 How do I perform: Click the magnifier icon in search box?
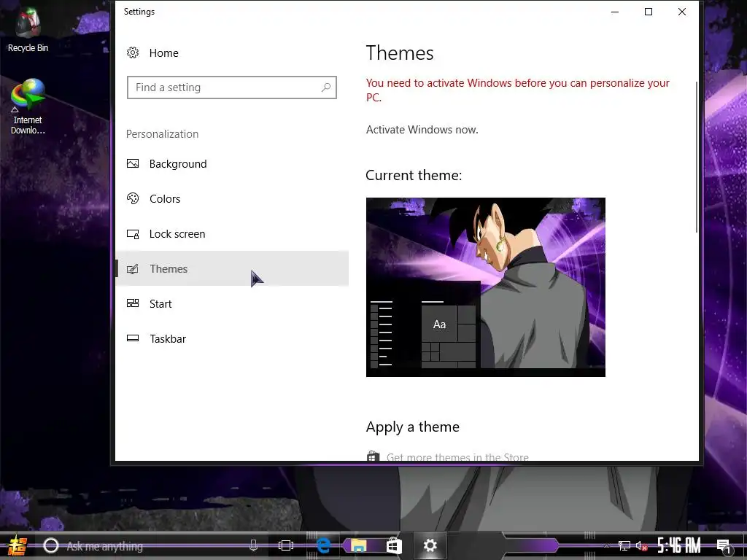click(x=326, y=87)
